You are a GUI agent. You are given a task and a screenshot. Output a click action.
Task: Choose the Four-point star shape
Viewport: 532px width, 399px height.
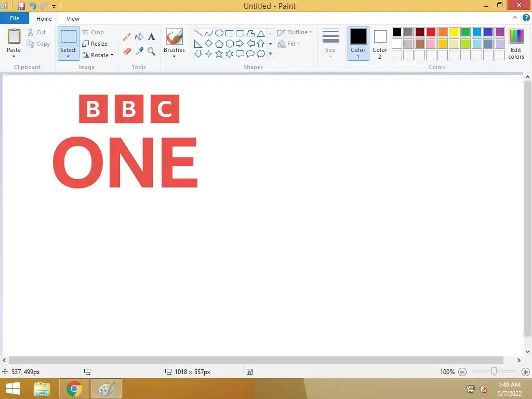click(x=209, y=54)
